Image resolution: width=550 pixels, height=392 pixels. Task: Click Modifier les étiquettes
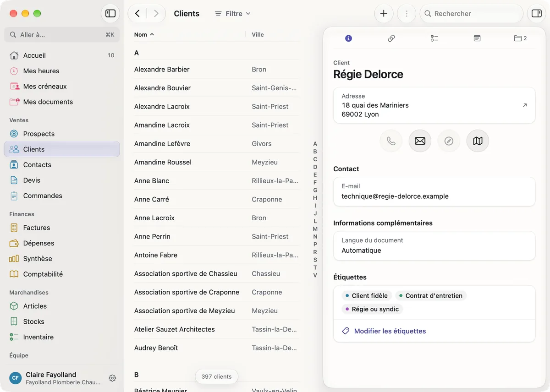click(x=390, y=331)
